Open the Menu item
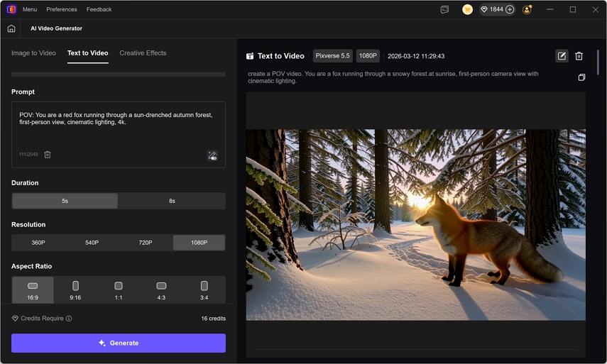This screenshot has width=607, height=364. click(30, 9)
